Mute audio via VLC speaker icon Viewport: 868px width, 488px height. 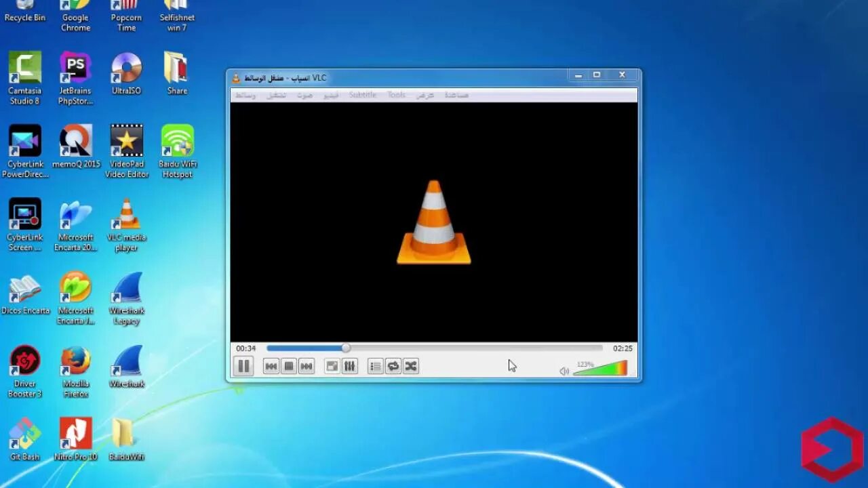564,371
